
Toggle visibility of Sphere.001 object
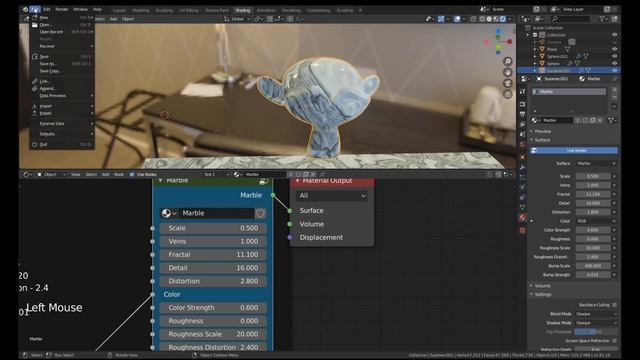tap(615, 56)
